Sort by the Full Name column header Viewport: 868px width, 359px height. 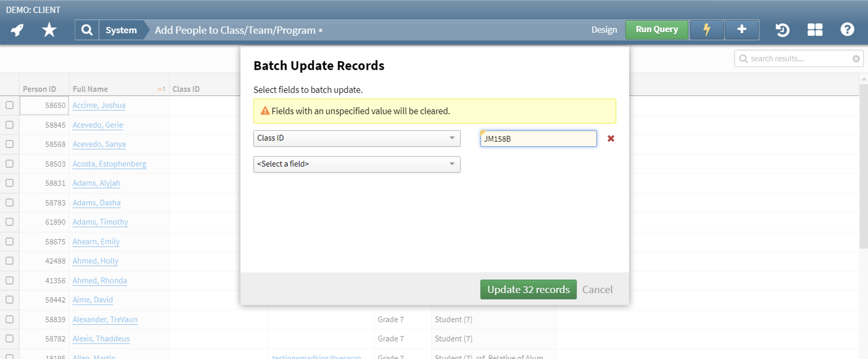[x=90, y=89]
